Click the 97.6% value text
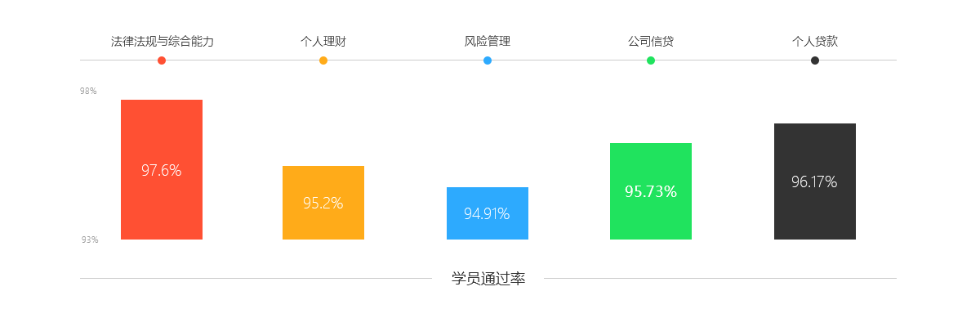The width and height of the screenshot is (980, 327). [162, 171]
